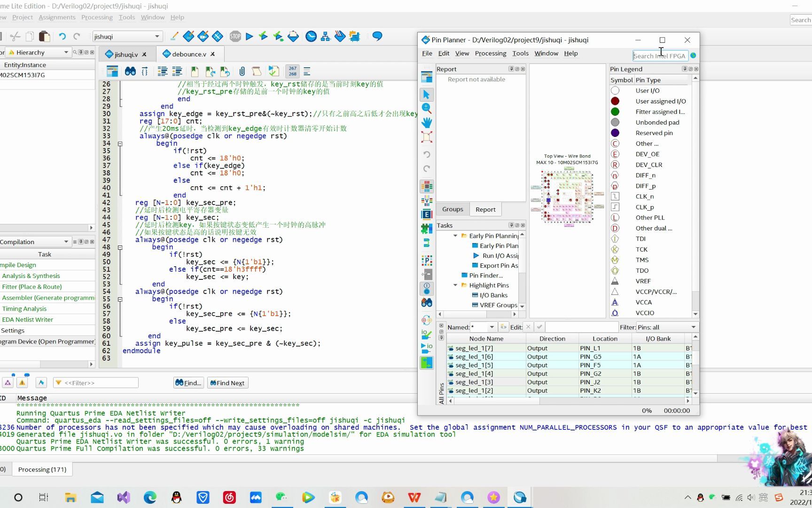Click the Search Intel FPGA input field
Viewport: 812px width, 508px height.
point(659,56)
